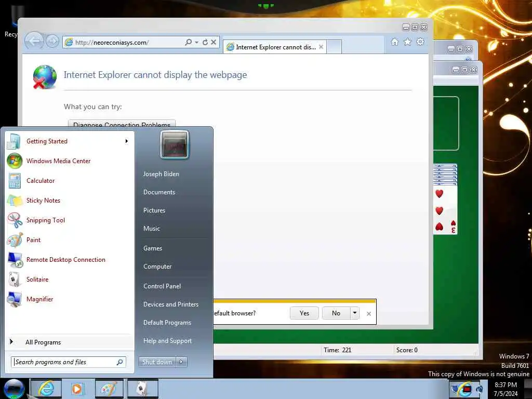Refresh the page with the reload icon
This screenshot has height=399, width=532.
coord(205,42)
